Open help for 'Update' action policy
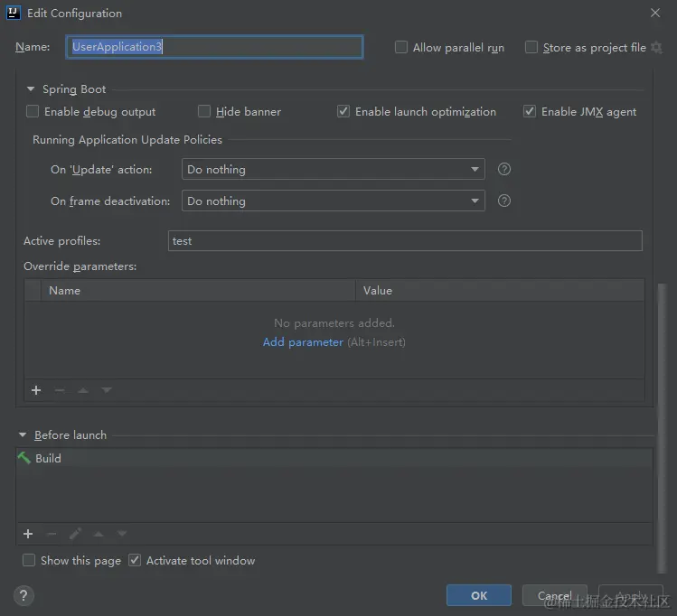This screenshot has height=616, width=677. (503, 169)
